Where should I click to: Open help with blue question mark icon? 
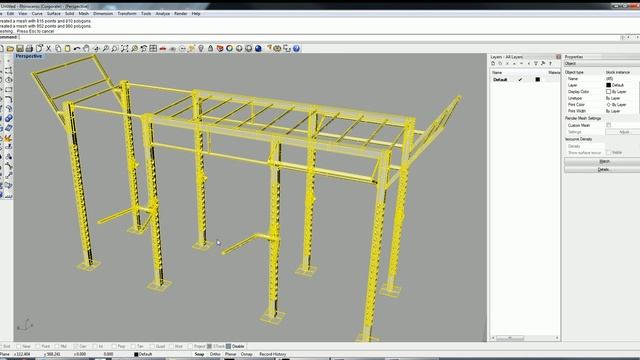point(296,49)
